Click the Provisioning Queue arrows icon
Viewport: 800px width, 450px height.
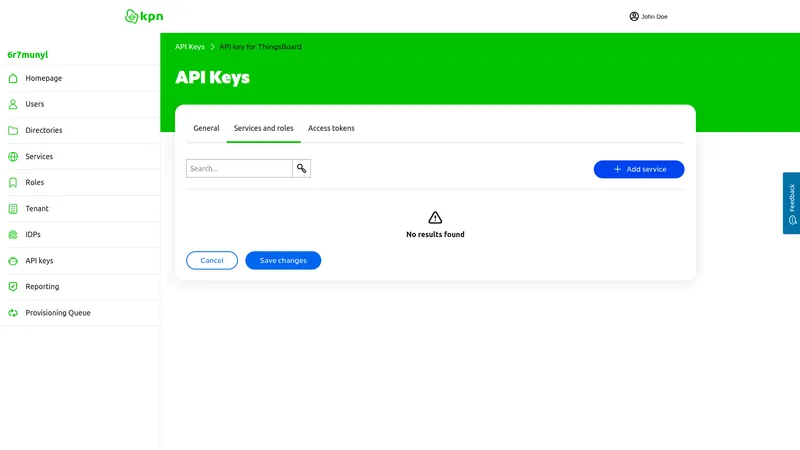[x=13, y=313]
